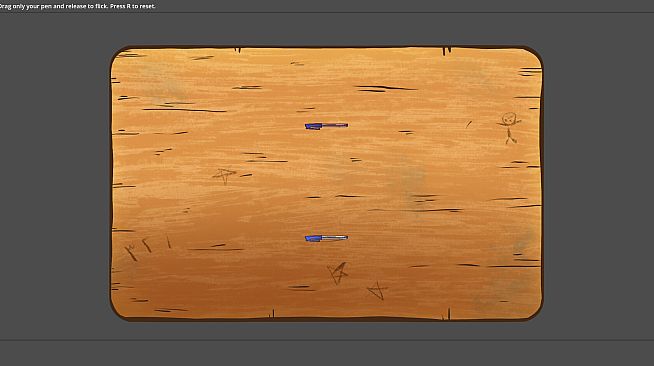Click the purple barrel end of upper pen
Viewport: 654px width, 366px height.
[335, 125]
